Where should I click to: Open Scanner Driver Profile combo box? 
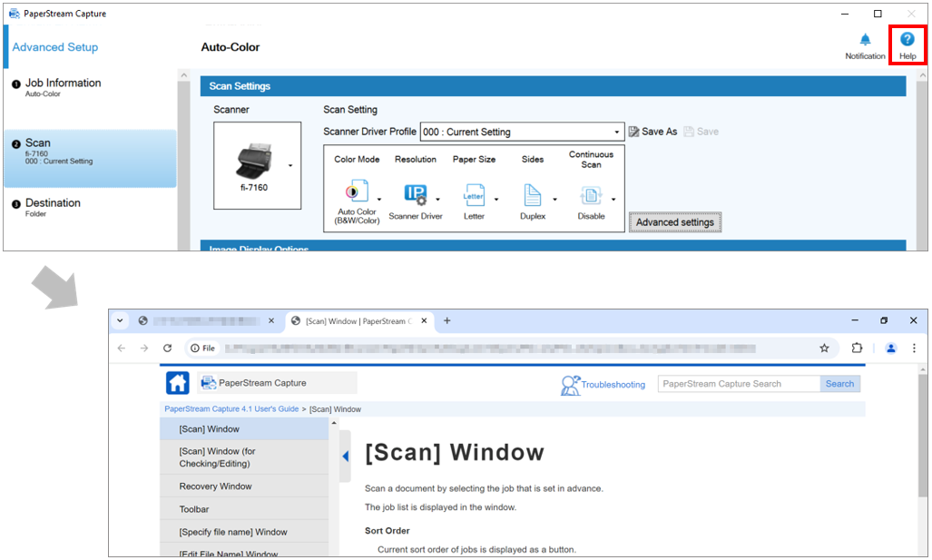tap(522, 132)
